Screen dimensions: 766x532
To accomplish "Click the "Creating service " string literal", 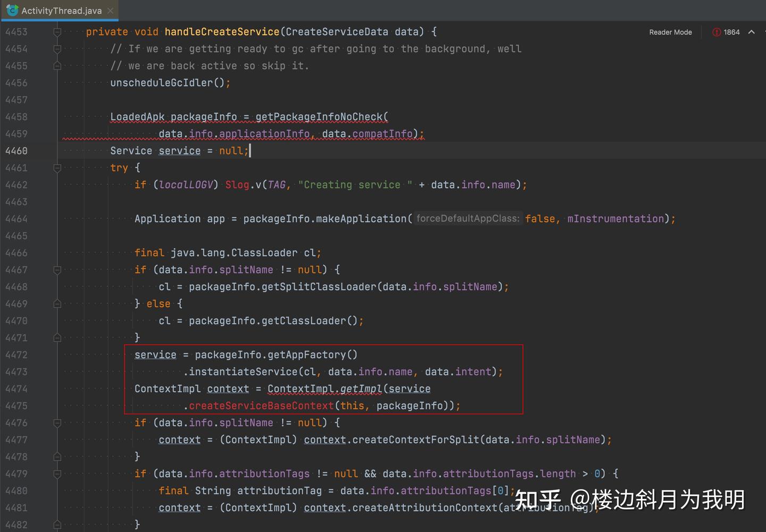I will [355, 185].
